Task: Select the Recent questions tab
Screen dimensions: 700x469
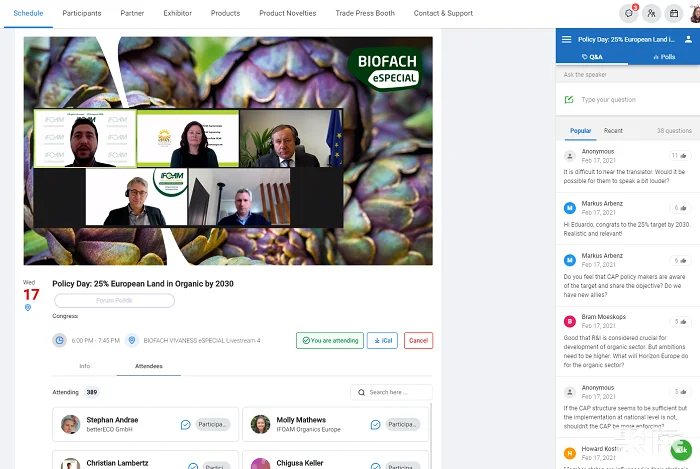Action: pos(613,131)
